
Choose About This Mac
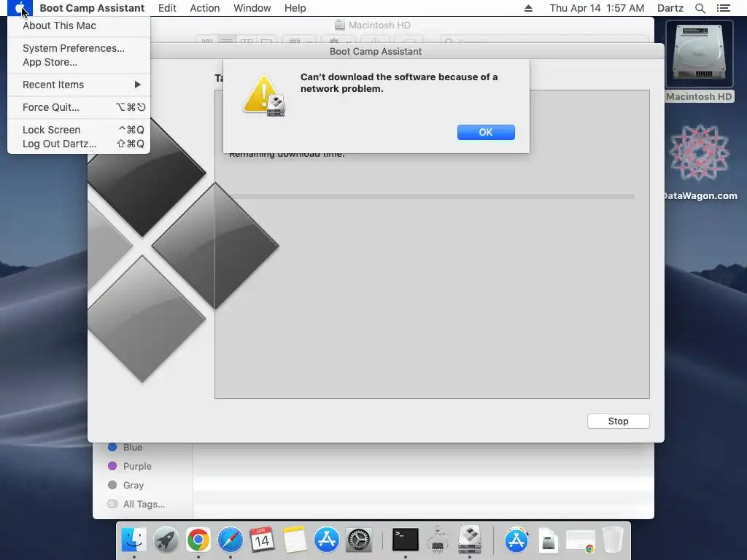point(79,26)
